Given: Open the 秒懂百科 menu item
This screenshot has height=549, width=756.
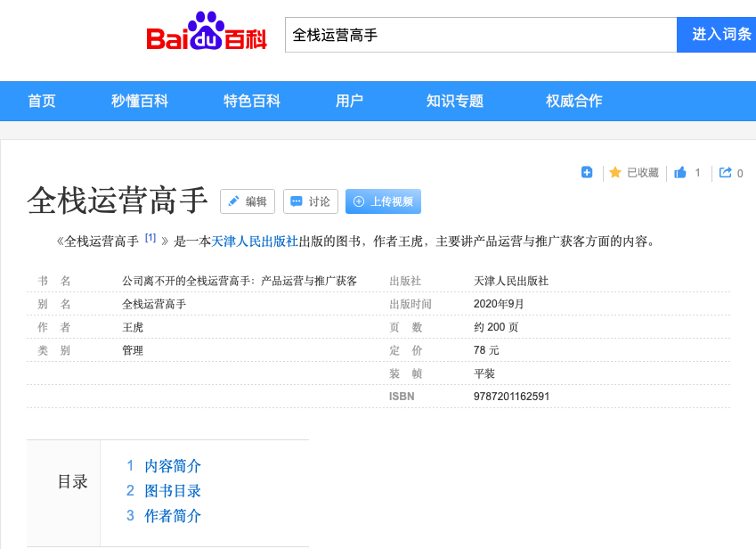Looking at the screenshot, I should [140, 101].
